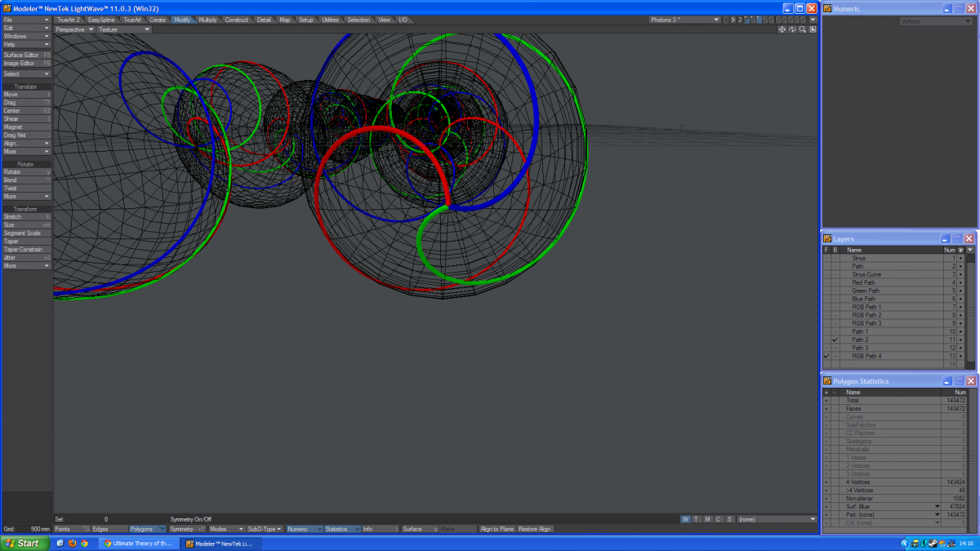This screenshot has width=980, height=551.
Task: Click the viewport rotate icon
Action: click(x=792, y=29)
